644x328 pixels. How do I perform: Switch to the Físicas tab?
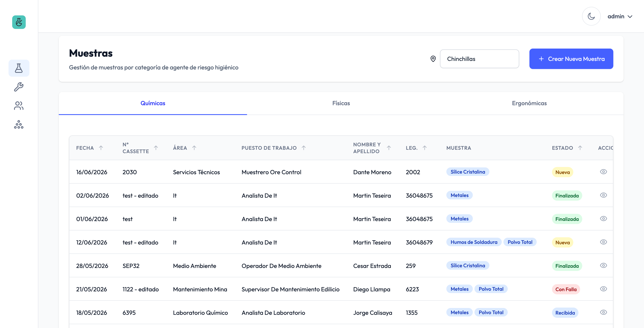pos(341,103)
